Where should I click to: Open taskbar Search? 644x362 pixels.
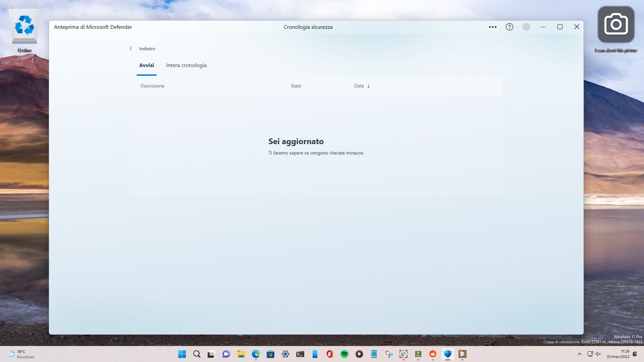click(x=197, y=354)
